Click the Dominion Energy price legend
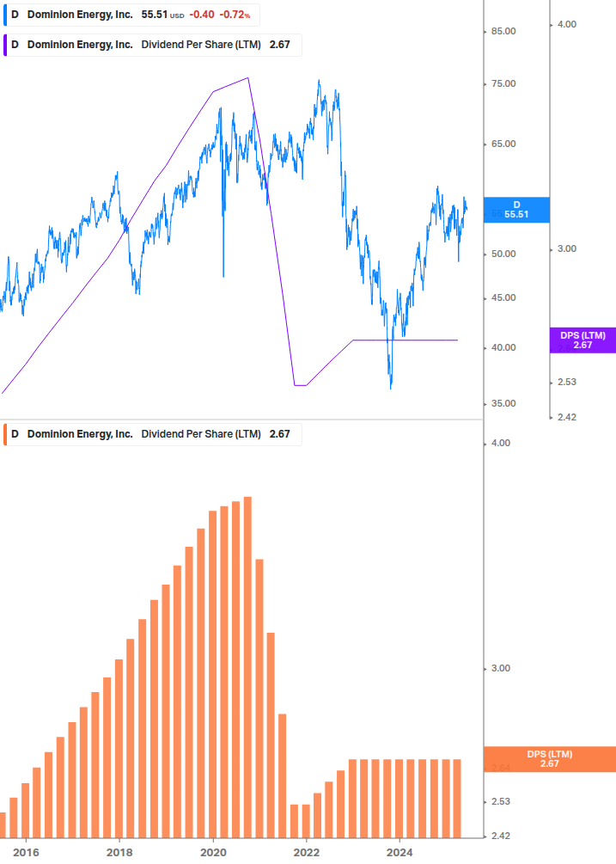 pyautogui.click(x=131, y=15)
